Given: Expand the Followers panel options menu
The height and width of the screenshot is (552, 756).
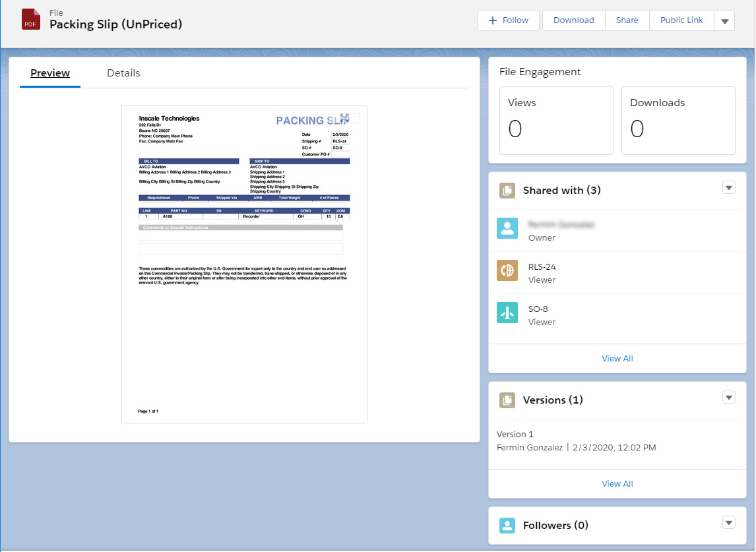Looking at the screenshot, I should [x=729, y=522].
